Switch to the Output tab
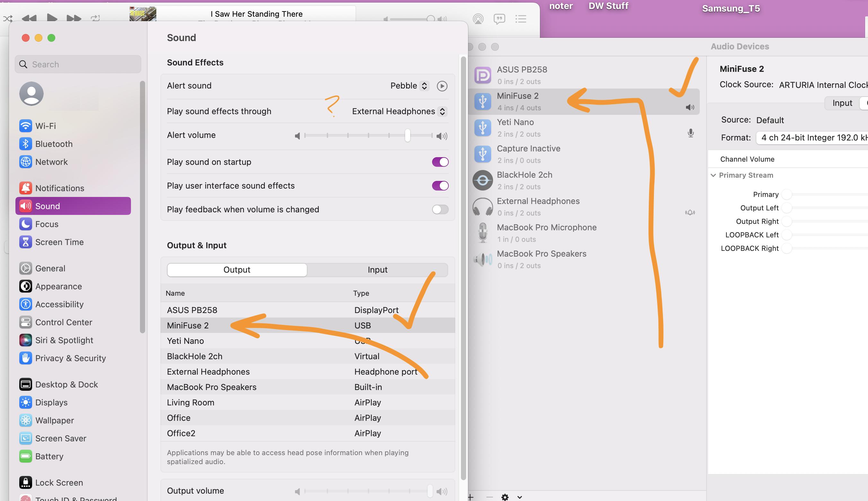Image resolution: width=868 pixels, height=501 pixels. [237, 270]
